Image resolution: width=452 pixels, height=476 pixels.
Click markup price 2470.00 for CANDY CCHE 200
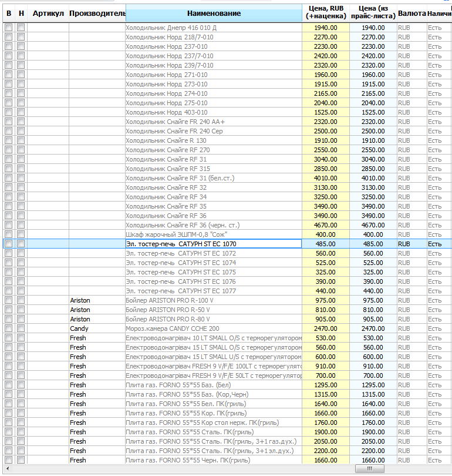(326, 328)
